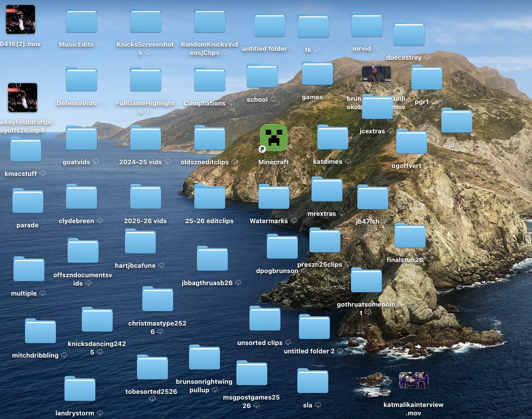Select the jb47ish folder
The image size is (532, 419).
coord(373,198)
